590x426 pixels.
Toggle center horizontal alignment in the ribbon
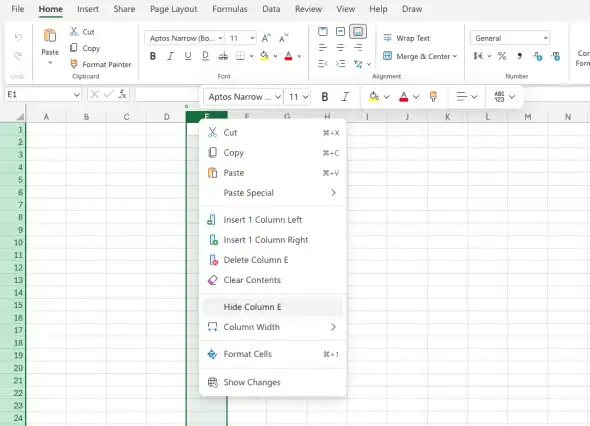pyautogui.click(x=340, y=47)
